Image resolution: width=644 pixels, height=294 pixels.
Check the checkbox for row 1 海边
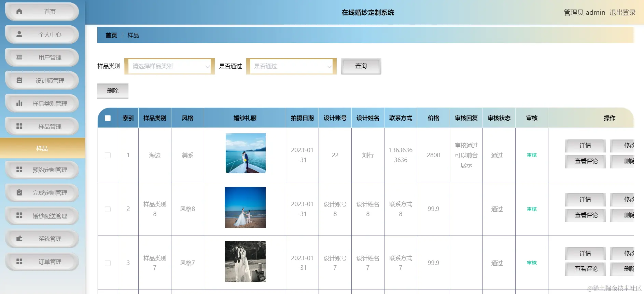[108, 155]
